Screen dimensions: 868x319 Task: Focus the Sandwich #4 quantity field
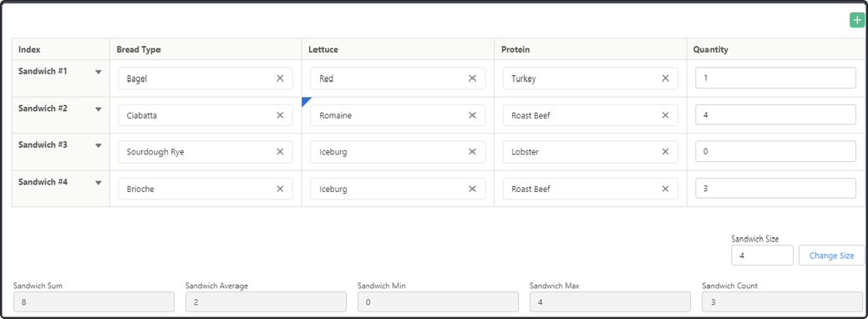tap(775, 188)
